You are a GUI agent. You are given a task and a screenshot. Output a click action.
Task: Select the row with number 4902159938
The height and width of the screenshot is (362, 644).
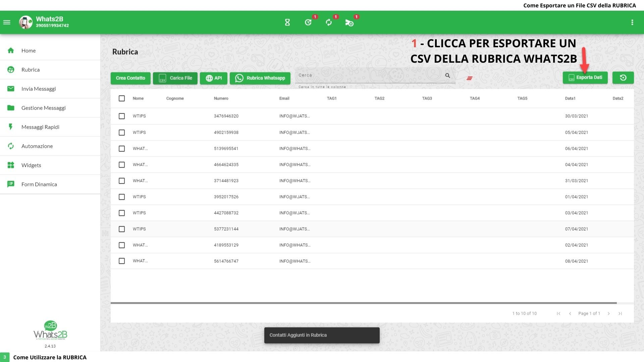point(122,132)
